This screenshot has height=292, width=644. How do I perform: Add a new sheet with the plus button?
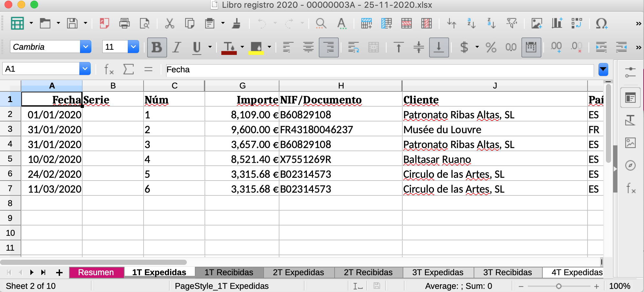[59, 272]
